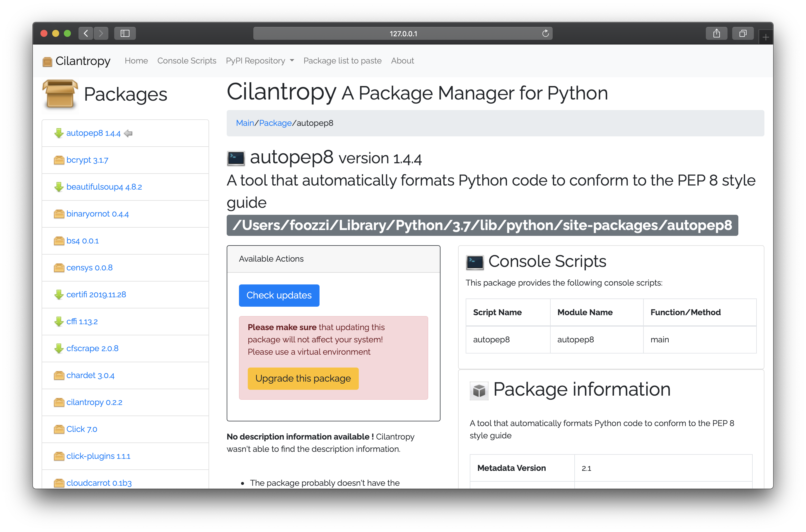
Task: Open the beautifulsoup4 4.8.2 package link
Action: click(104, 187)
